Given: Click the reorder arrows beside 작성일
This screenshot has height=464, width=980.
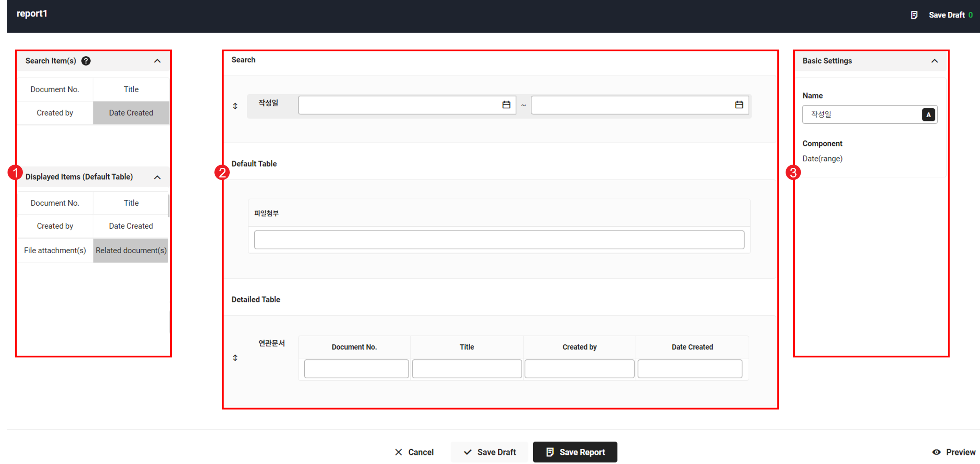Looking at the screenshot, I should pyautogui.click(x=235, y=106).
